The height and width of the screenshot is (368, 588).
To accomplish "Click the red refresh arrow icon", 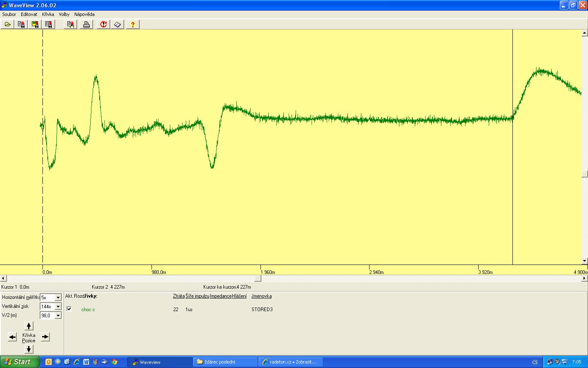I will click(x=103, y=25).
